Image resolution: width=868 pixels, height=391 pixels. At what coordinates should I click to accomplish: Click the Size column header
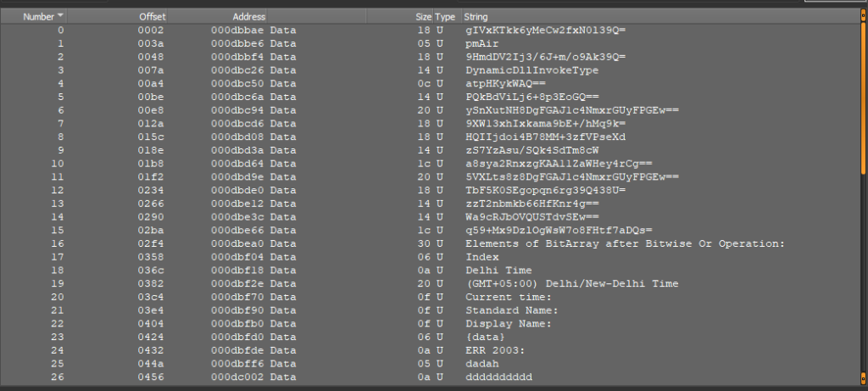tap(423, 17)
